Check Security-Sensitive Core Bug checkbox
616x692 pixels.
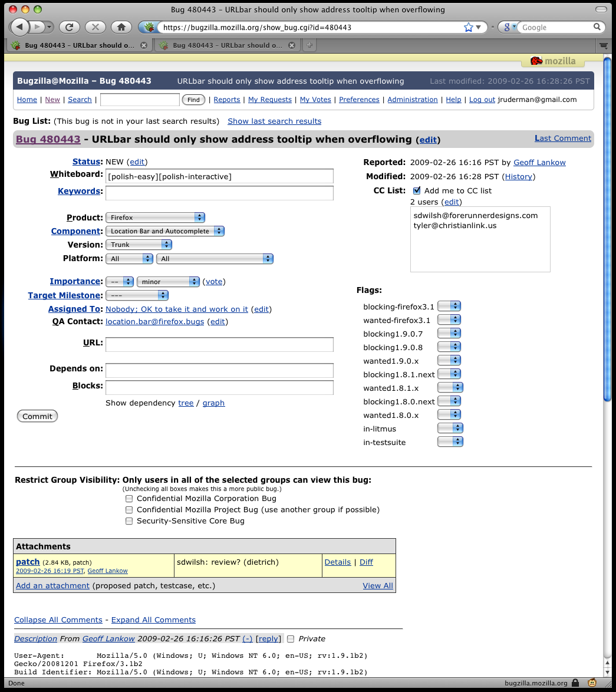(129, 521)
